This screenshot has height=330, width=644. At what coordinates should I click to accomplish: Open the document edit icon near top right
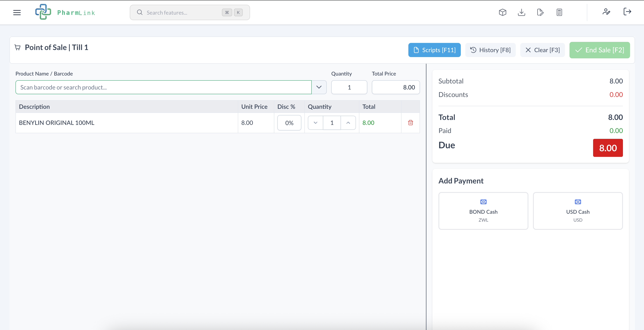click(x=540, y=12)
